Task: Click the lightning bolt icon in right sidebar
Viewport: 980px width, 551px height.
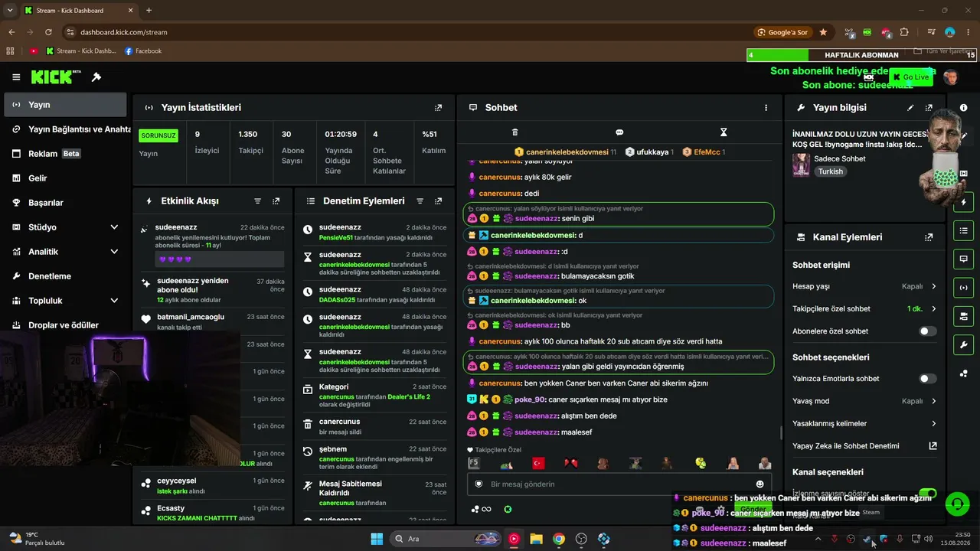Action: pyautogui.click(x=963, y=202)
